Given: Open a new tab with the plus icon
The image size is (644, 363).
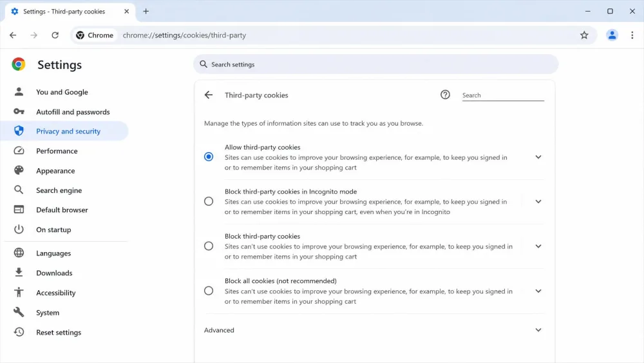Looking at the screenshot, I should [146, 12].
